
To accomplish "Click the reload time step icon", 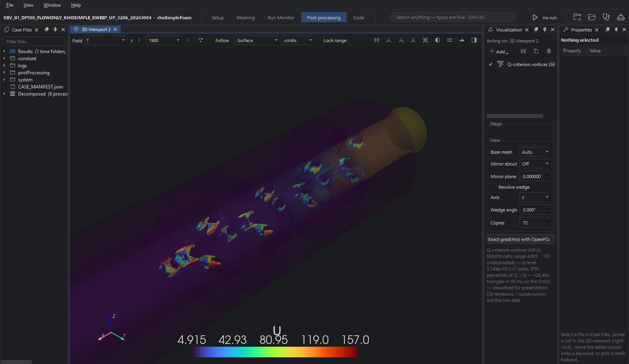I will (x=200, y=40).
